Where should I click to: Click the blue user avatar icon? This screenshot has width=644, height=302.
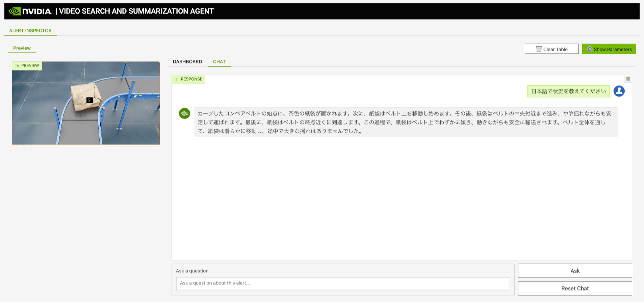pos(619,91)
